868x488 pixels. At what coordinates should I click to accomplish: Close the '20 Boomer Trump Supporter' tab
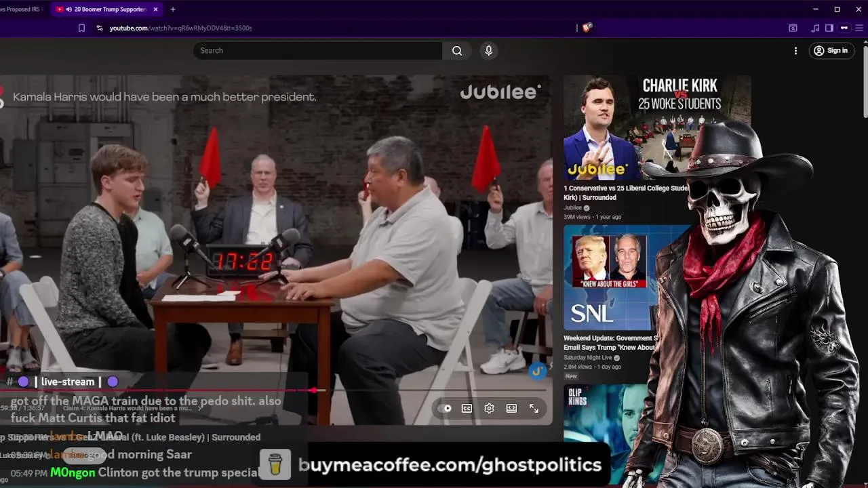[x=156, y=9]
